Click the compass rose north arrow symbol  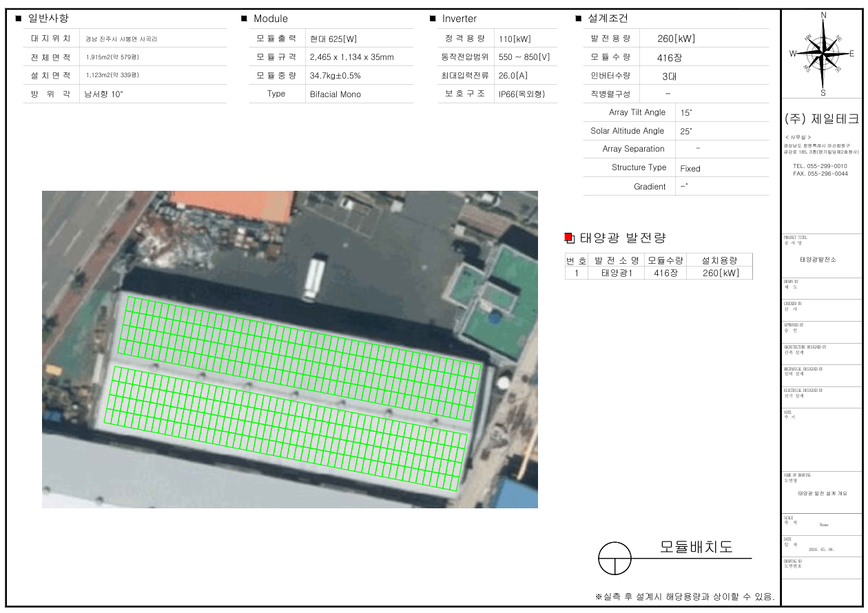(823, 52)
